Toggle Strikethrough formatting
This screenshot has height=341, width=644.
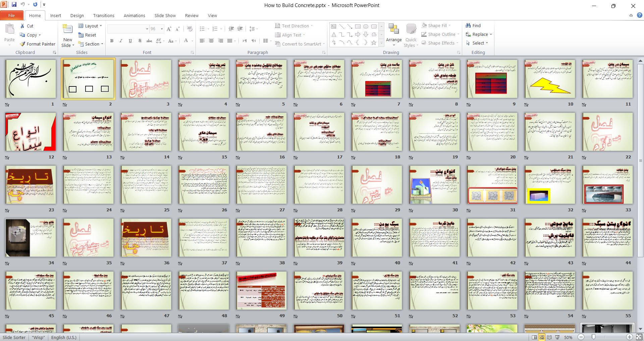coord(149,41)
